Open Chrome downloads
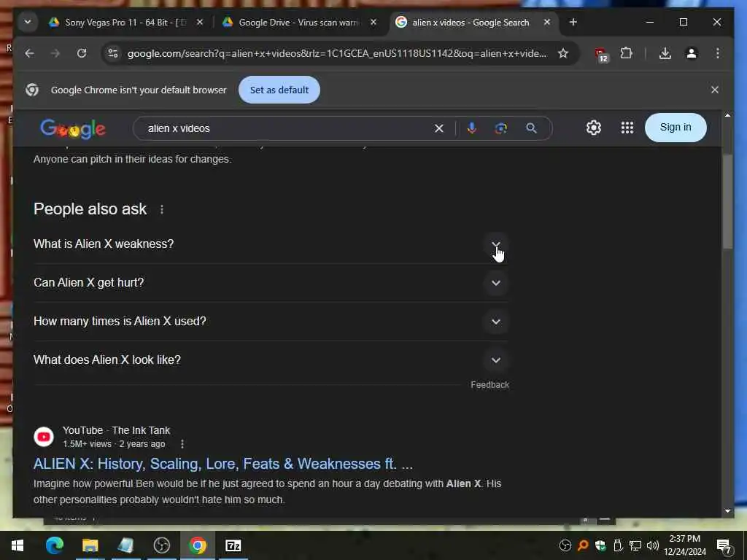Viewport: 747px width, 560px height. pyautogui.click(x=665, y=53)
